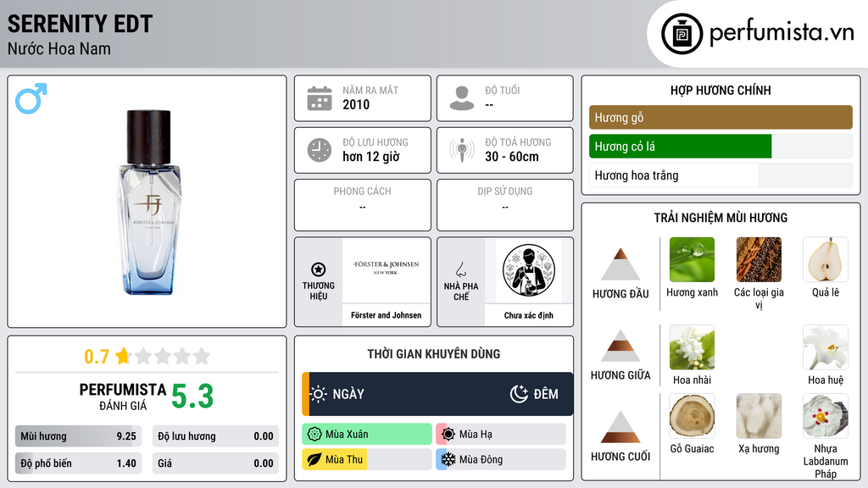Open the Förster and Johnsen brand link
Image resolution: width=868 pixels, height=488 pixels.
click(386, 315)
